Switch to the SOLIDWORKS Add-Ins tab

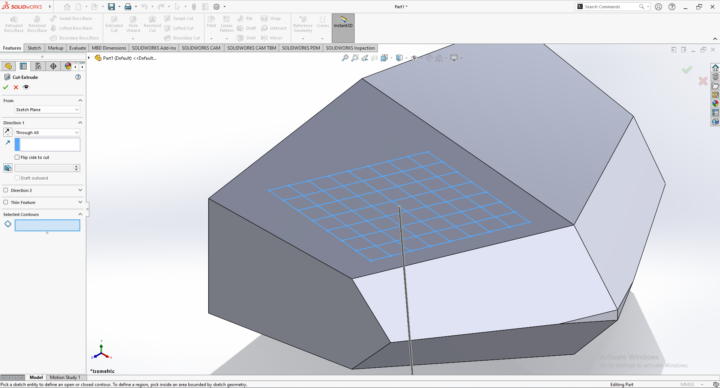tap(153, 48)
